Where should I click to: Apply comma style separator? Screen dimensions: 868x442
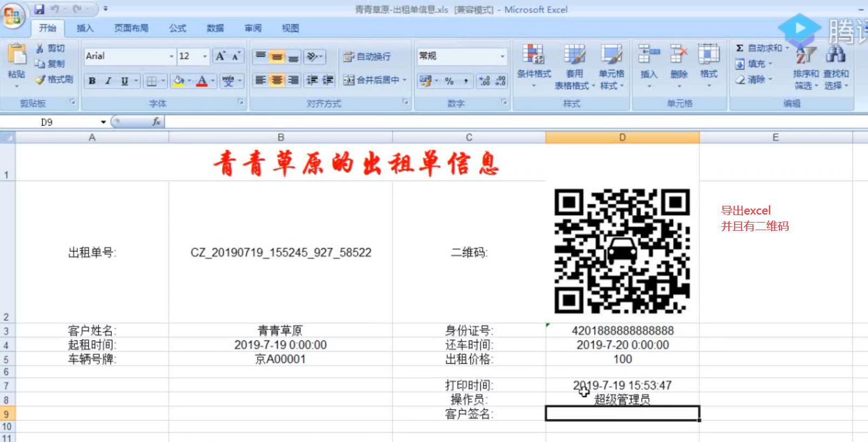click(466, 81)
